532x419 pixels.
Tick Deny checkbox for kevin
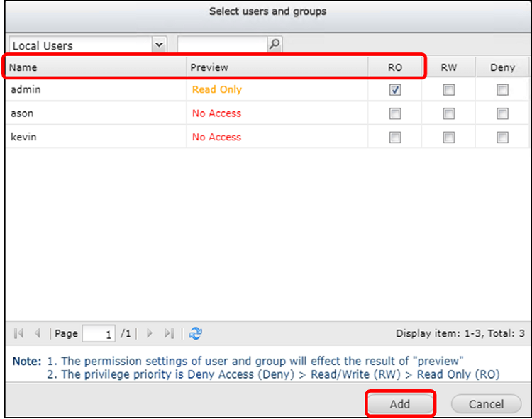click(502, 138)
